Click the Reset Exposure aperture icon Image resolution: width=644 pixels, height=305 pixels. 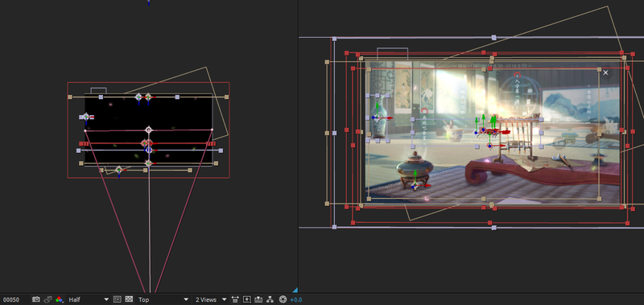(x=283, y=299)
